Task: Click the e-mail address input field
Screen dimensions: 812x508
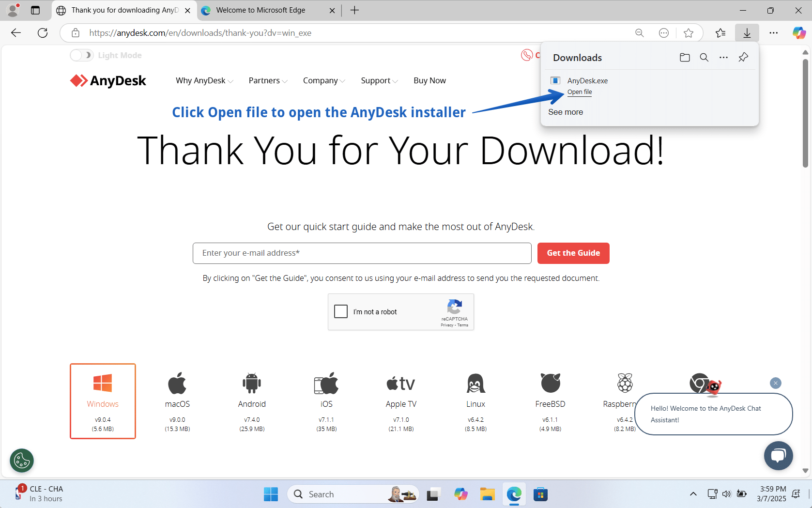Action: [x=362, y=253]
